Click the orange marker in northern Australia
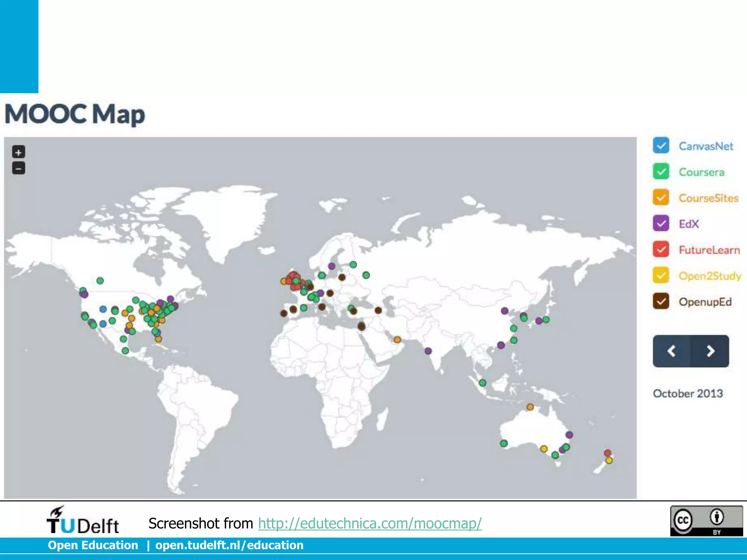Screen dimensions: 747x560 (530, 407)
